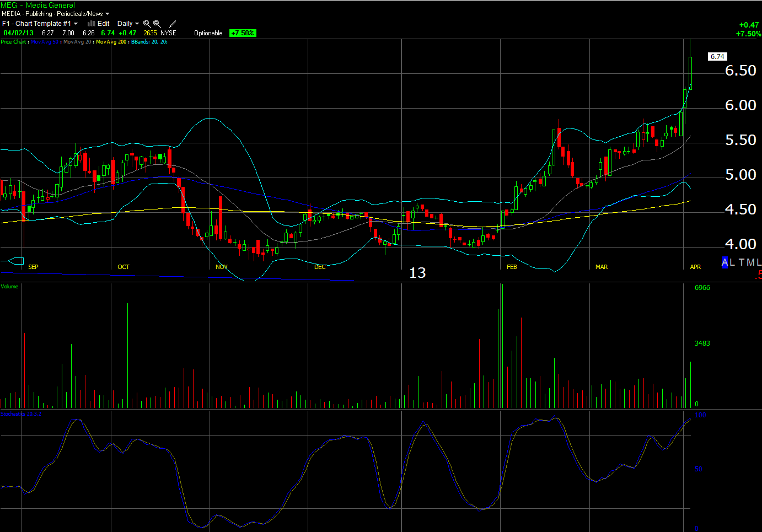The width and height of the screenshot is (762, 532).
Task: Select the MovAvg 50 indicator label
Action: tap(45, 42)
